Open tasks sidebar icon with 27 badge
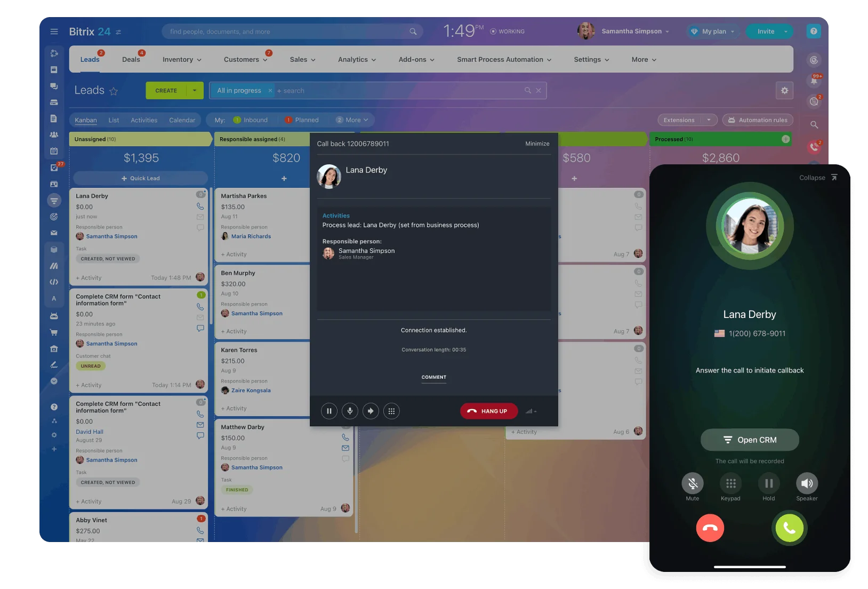This screenshot has width=868, height=589. coord(54,168)
